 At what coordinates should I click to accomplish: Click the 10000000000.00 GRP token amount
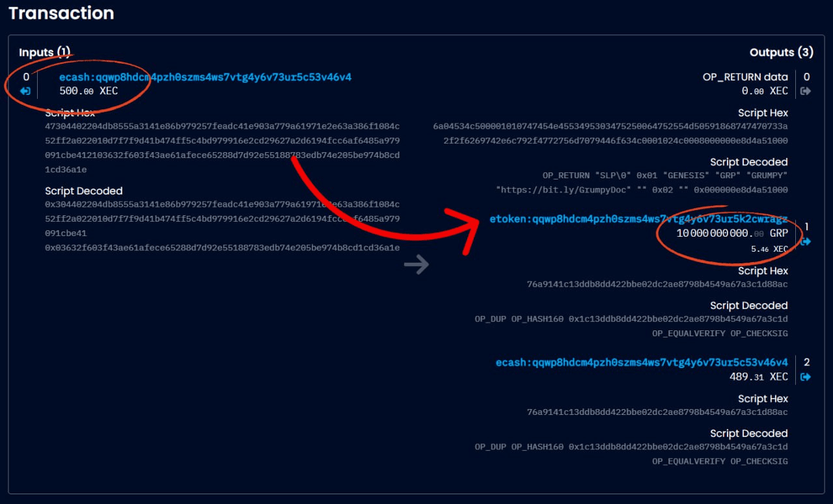pos(731,233)
